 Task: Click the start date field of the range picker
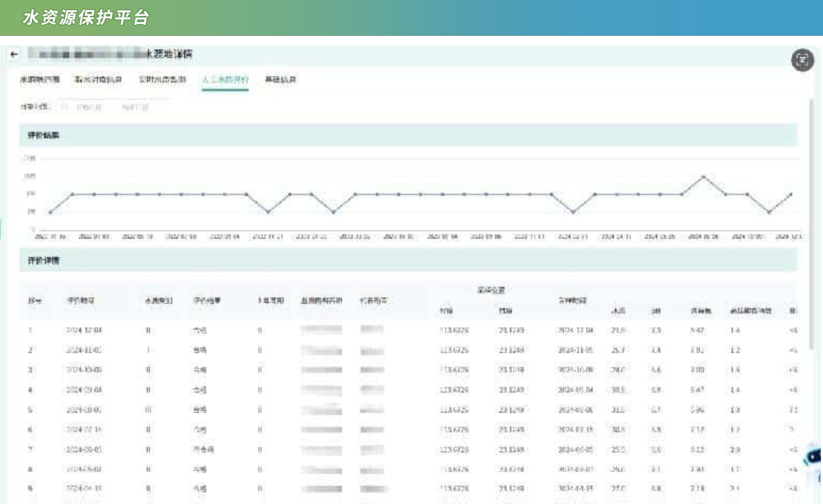(x=89, y=107)
